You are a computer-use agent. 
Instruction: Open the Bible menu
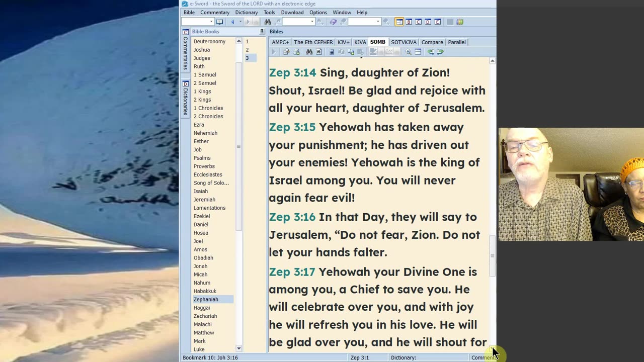[189, 12]
